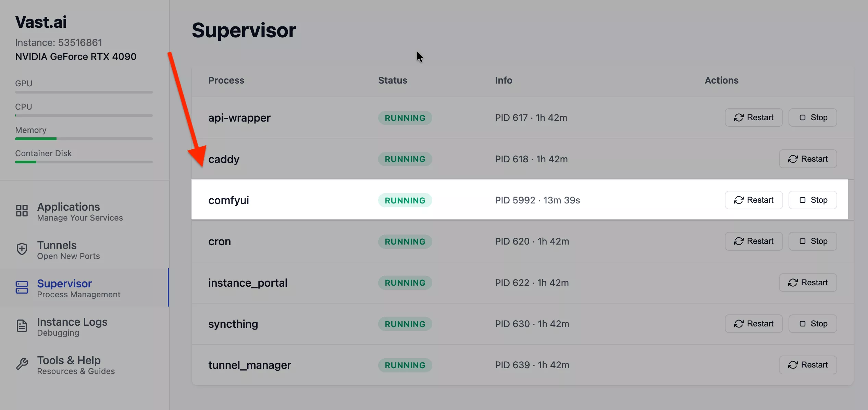Restart the tunnel_manager process

pyautogui.click(x=808, y=365)
